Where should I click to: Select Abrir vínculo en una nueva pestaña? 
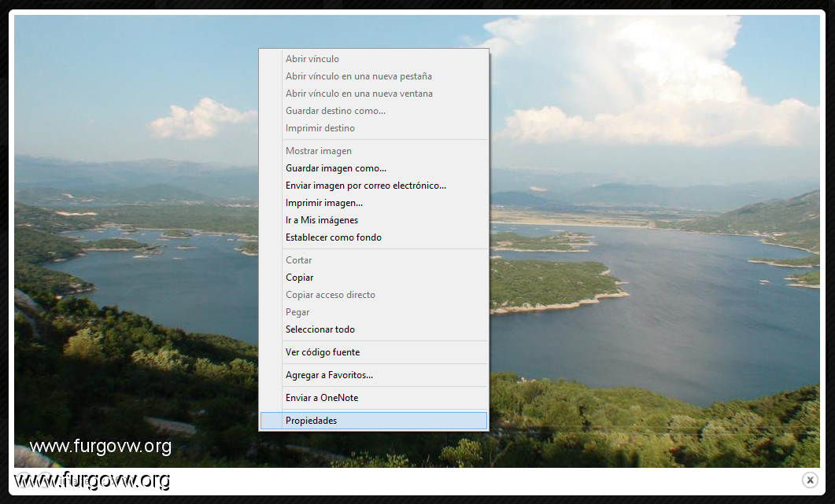click(374, 76)
